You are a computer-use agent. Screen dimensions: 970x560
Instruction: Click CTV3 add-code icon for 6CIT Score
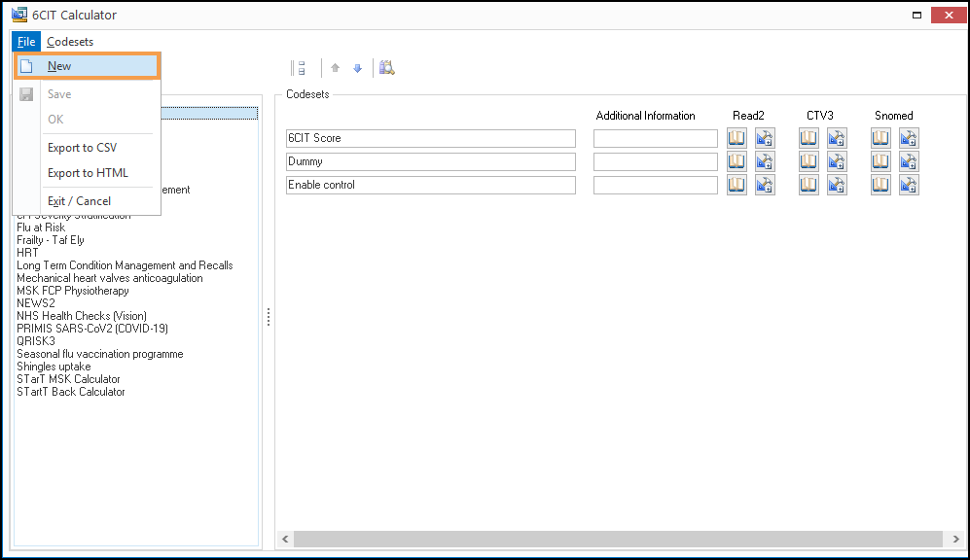pyautogui.click(x=837, y=138)
